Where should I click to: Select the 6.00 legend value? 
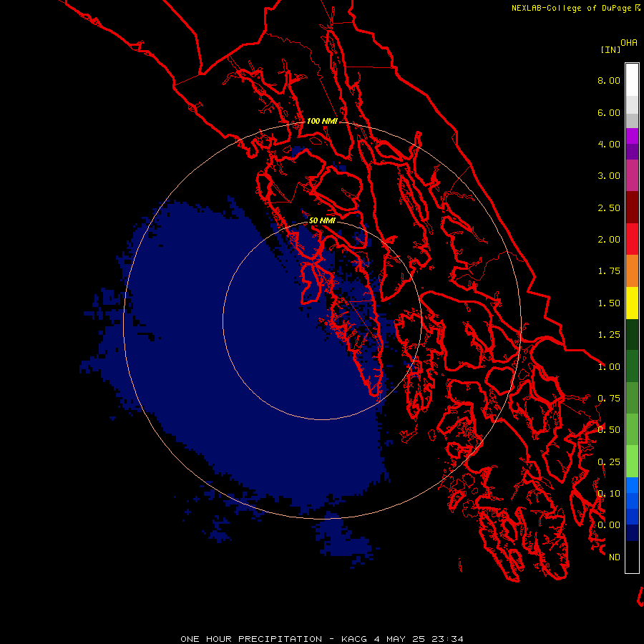tap(609, 112)
